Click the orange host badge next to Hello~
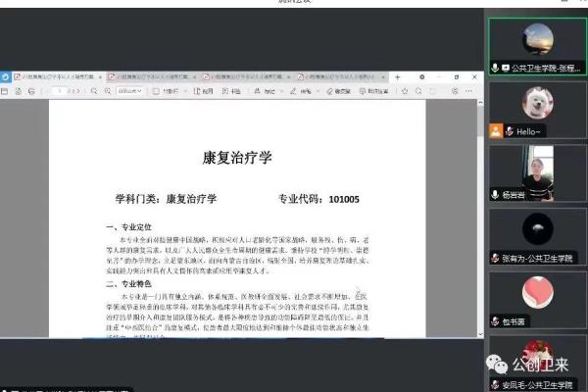The image size is (588, 392). [496, 130]
